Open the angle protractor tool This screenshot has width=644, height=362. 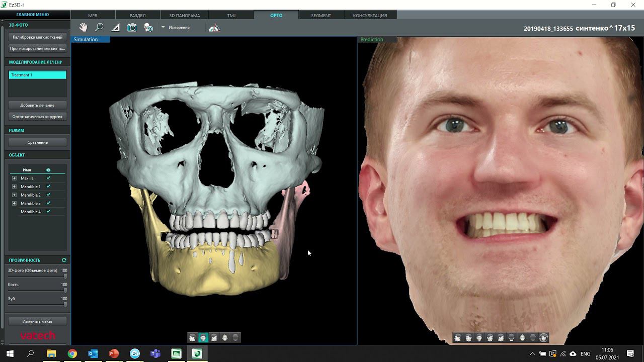coord(214,28)
